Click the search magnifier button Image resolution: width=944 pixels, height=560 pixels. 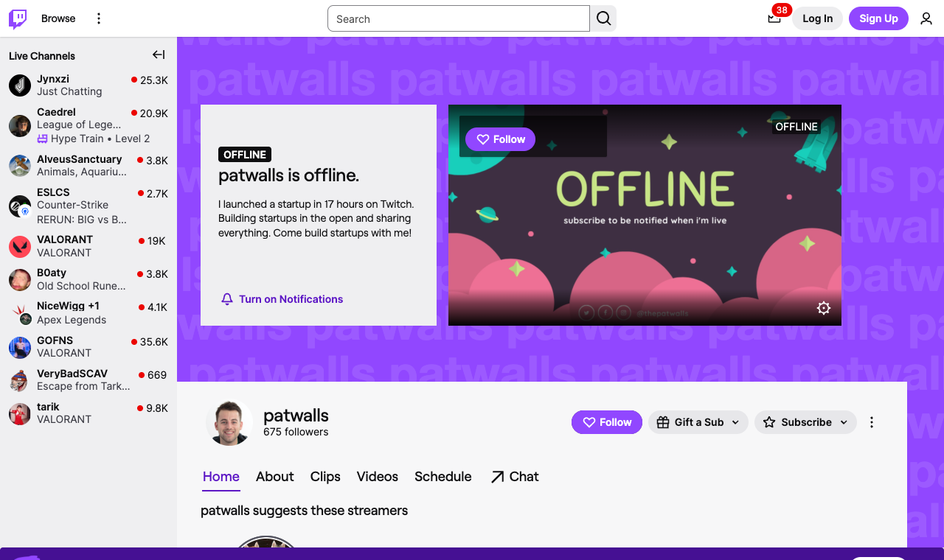[603, 18]
